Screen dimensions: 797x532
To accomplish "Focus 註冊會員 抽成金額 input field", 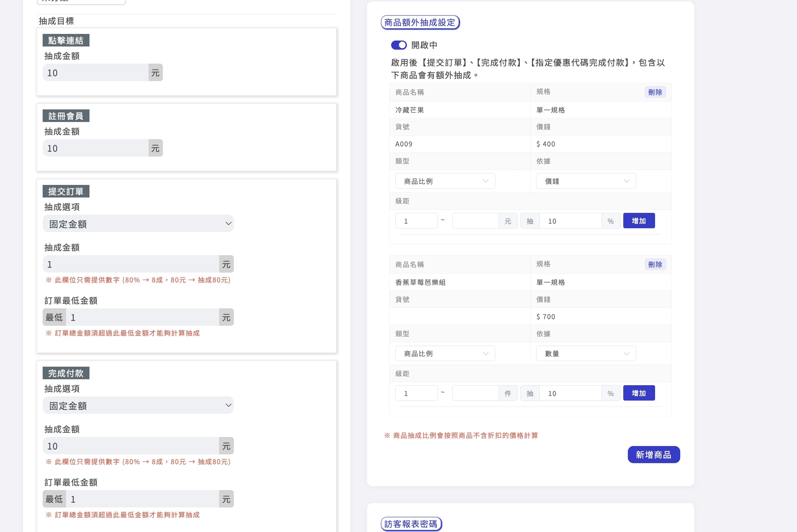I will [x=95, y=148].
